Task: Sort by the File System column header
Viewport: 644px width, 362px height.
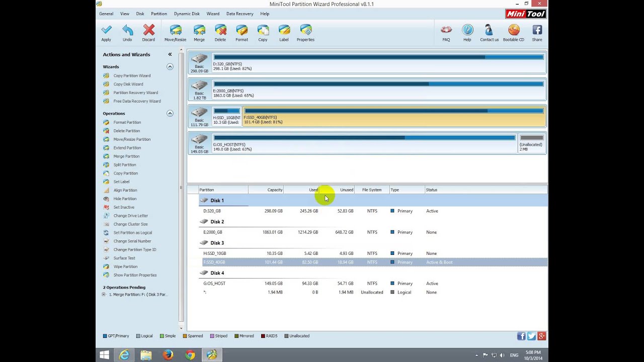Action: click(372, 190)
